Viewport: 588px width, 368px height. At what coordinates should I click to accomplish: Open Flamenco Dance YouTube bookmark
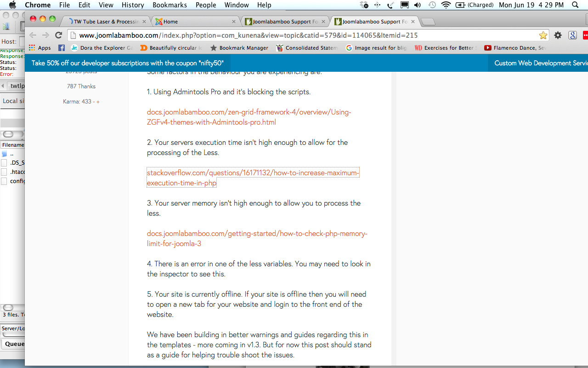tap(515, 48)
